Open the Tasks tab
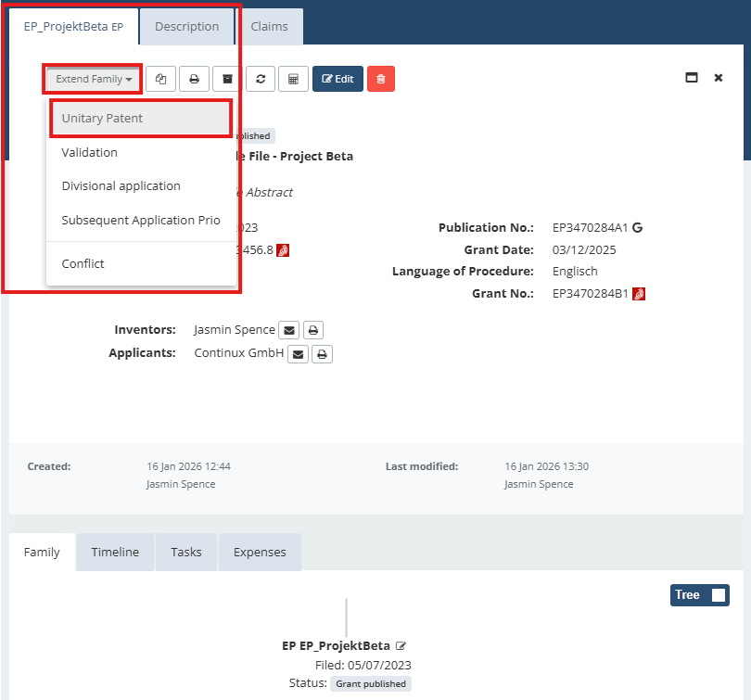751x700 pixels. coord(186,552)
